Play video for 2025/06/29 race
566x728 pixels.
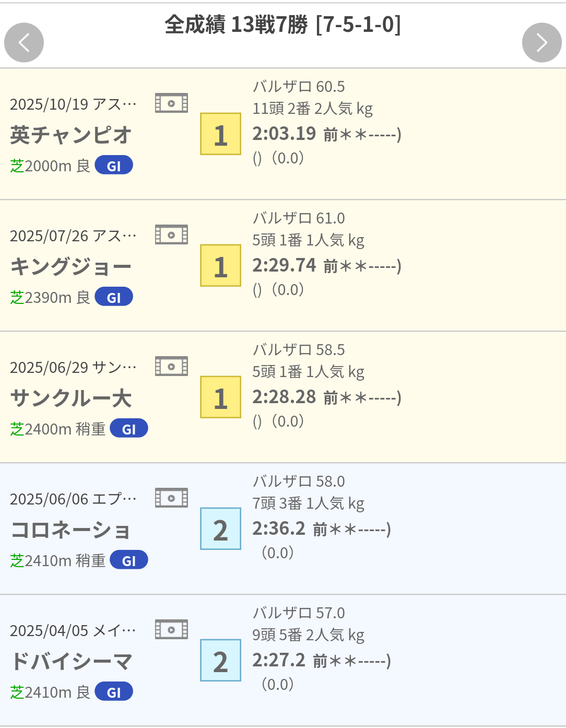(x=171, y=366)
